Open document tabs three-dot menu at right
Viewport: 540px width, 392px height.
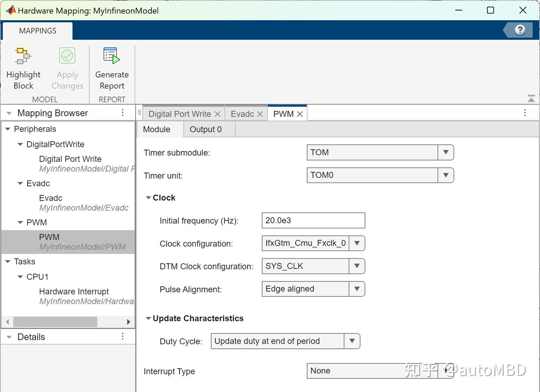(x=525, y=113)
